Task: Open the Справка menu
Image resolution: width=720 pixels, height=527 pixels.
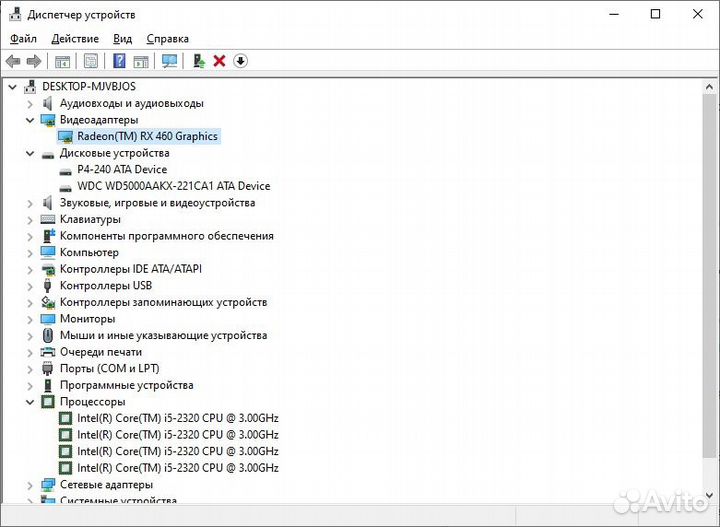Action: coord(168,39)
